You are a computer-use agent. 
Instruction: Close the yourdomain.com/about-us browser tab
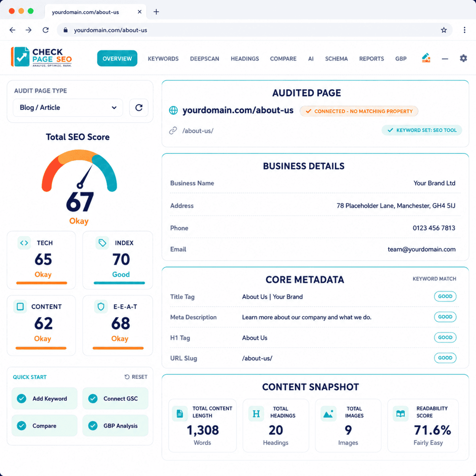click(x=140, y=12)
